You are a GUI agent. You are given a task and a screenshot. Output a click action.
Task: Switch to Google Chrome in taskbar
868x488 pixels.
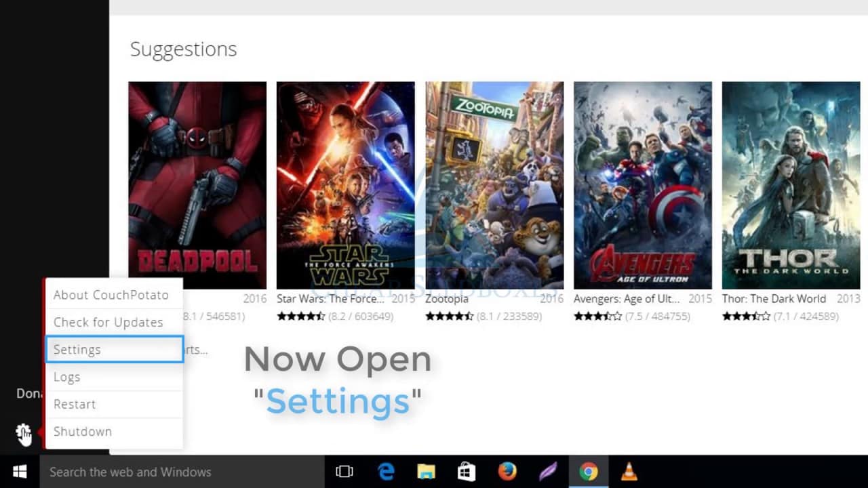(x=588, y=472)
